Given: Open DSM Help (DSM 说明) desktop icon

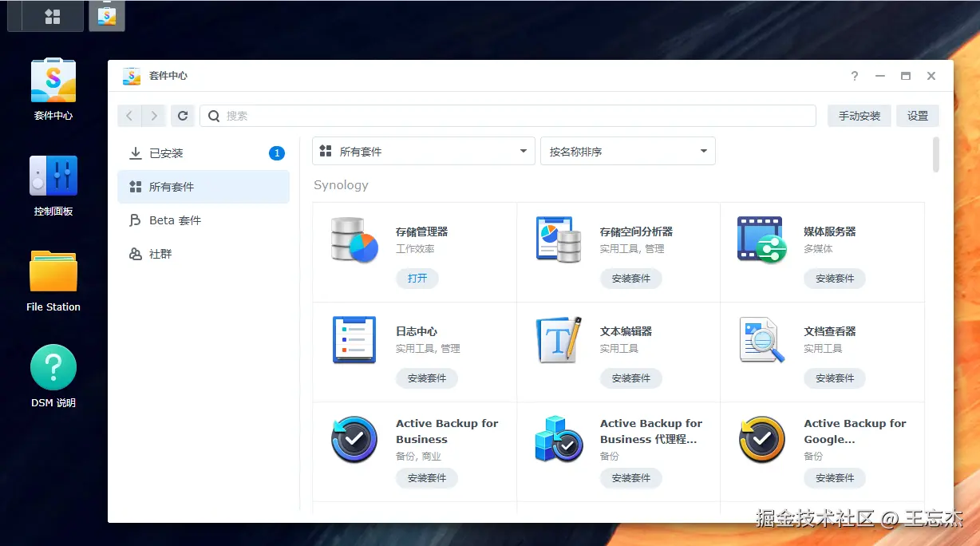Looking at the screenshot, I should [x=53, y=367].
